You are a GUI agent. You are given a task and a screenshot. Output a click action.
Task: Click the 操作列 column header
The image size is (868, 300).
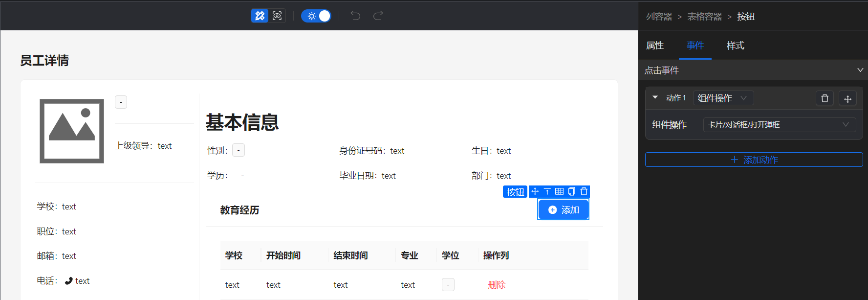click(496, 255)
